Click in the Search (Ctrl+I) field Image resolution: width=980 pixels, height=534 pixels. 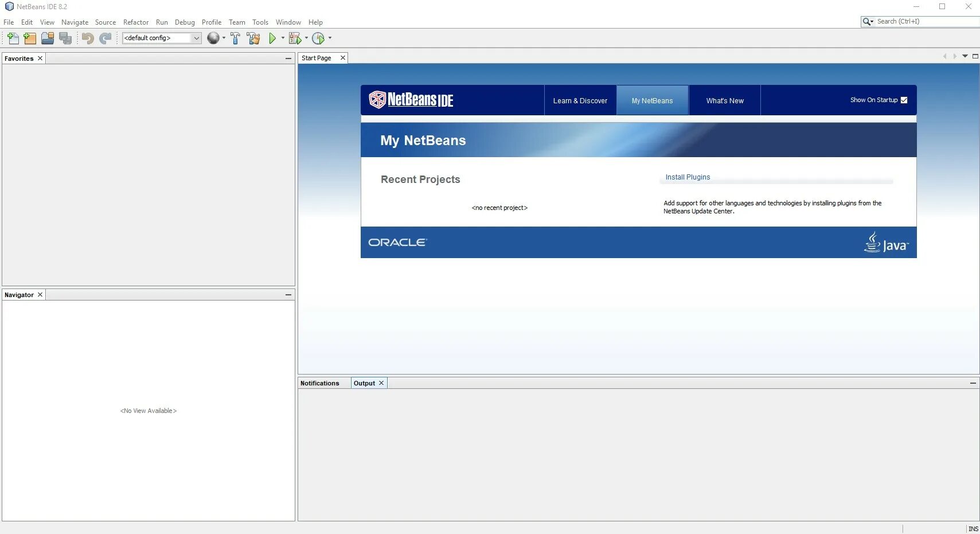927,22
